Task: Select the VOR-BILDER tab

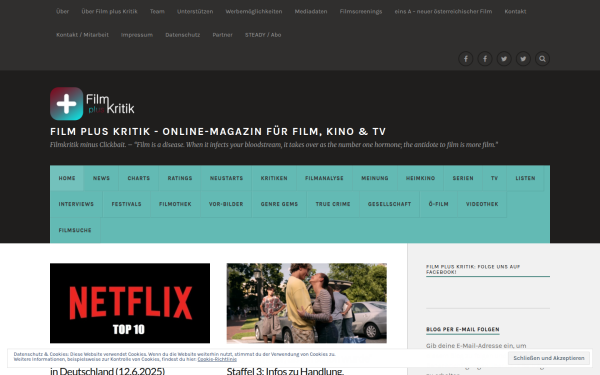Action: (226, 204)
